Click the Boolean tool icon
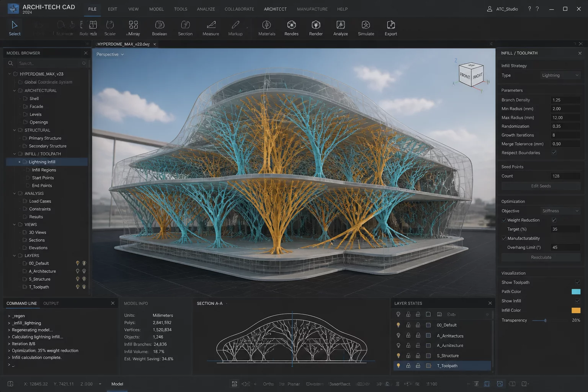 click(x=160, y=25)
